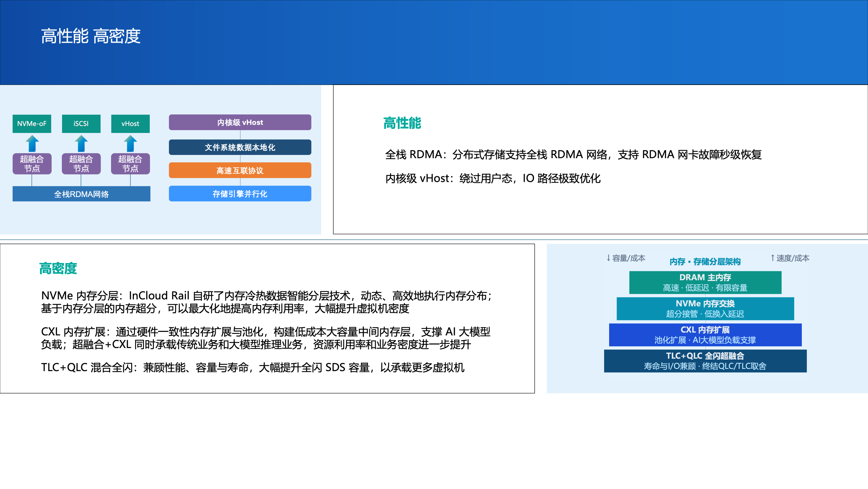
Task: Click the NVMe-oF green box
Action: coord(32,124)
